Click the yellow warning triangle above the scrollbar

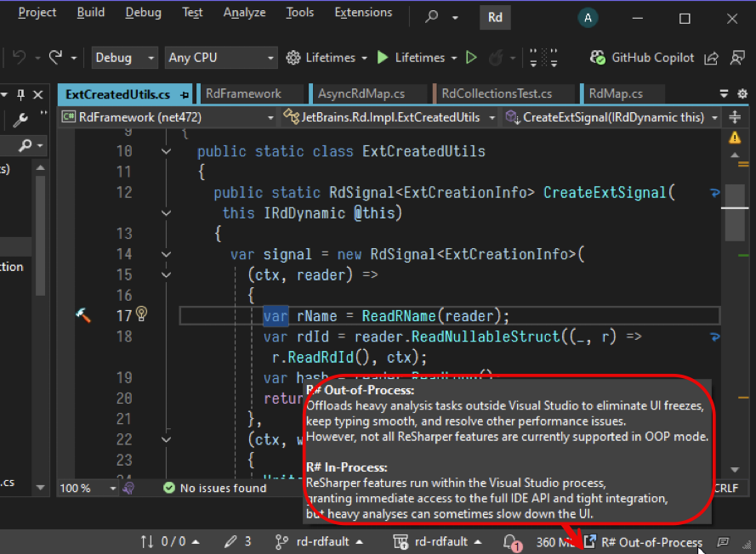point(735,138)
